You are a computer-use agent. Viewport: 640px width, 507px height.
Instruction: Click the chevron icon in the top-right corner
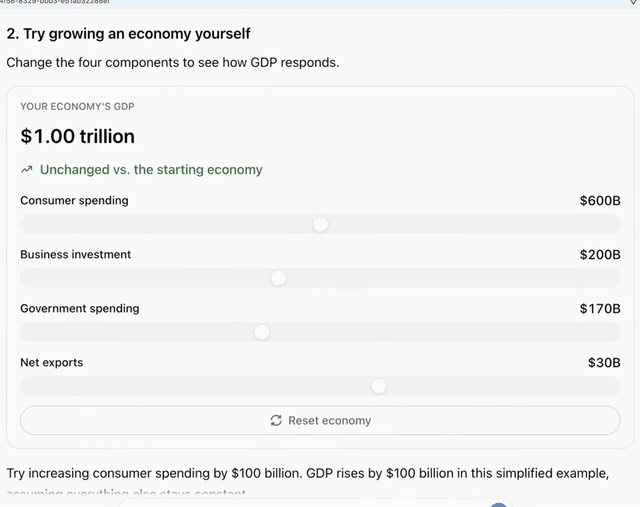[633, 2]
